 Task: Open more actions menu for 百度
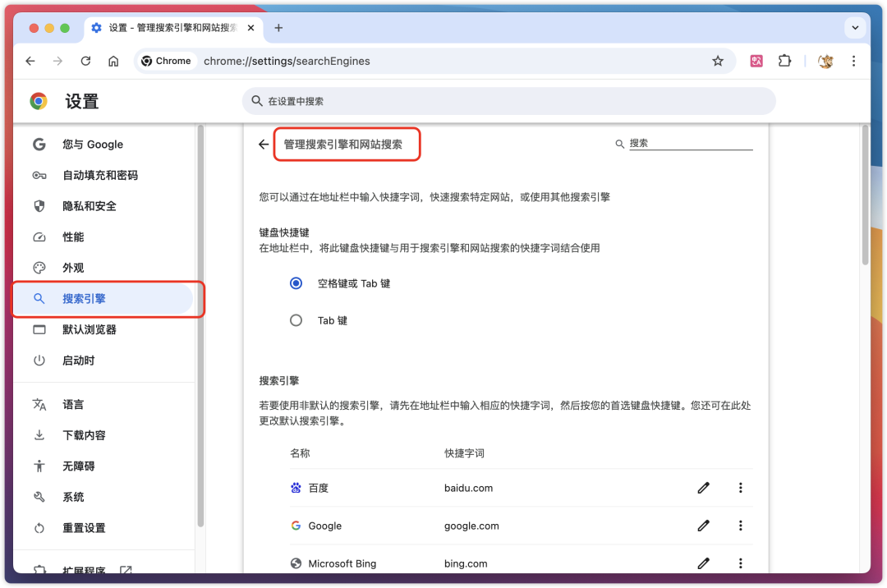click(740, 488)
